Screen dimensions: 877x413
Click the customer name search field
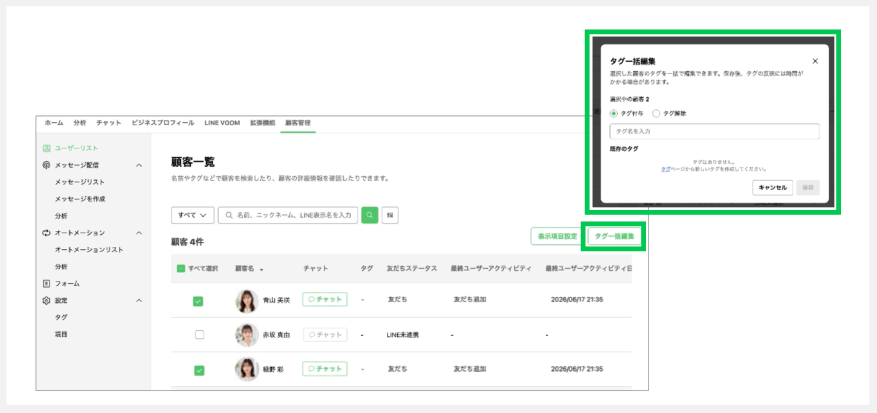tap(288, 215)
